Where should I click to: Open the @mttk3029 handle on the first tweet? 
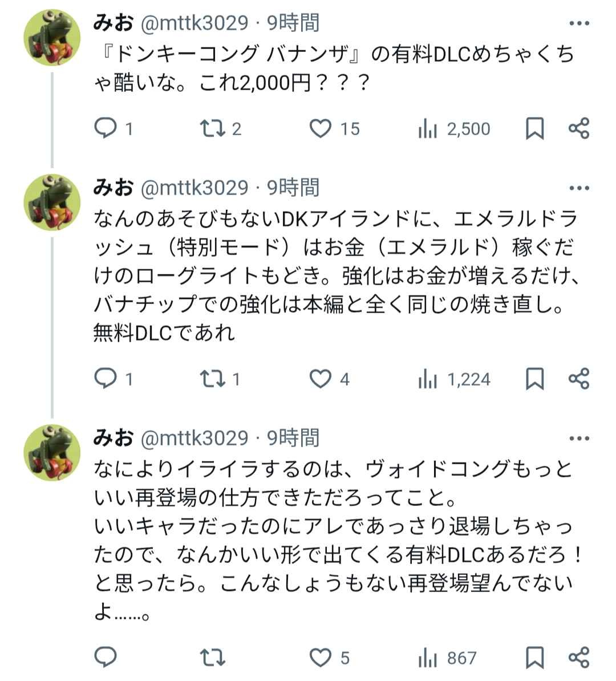(x=194, y=23)
